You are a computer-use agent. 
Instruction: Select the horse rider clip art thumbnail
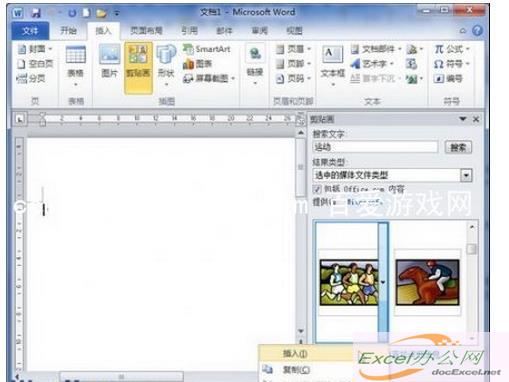427,283
